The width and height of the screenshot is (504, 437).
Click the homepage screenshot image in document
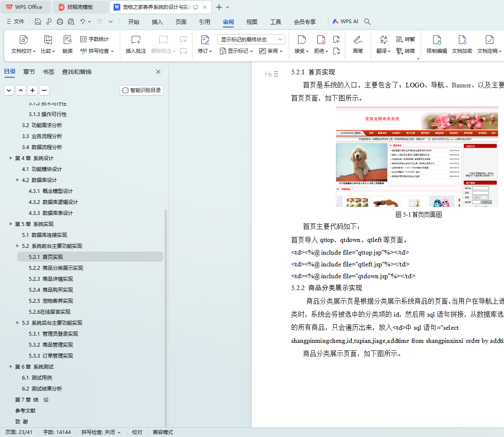tap(417, 157)
